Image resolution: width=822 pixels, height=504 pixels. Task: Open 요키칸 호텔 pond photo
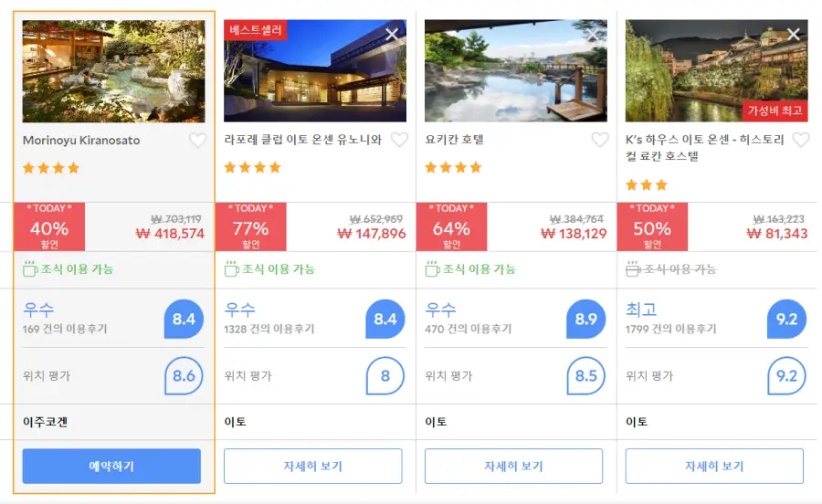[516, 71]
